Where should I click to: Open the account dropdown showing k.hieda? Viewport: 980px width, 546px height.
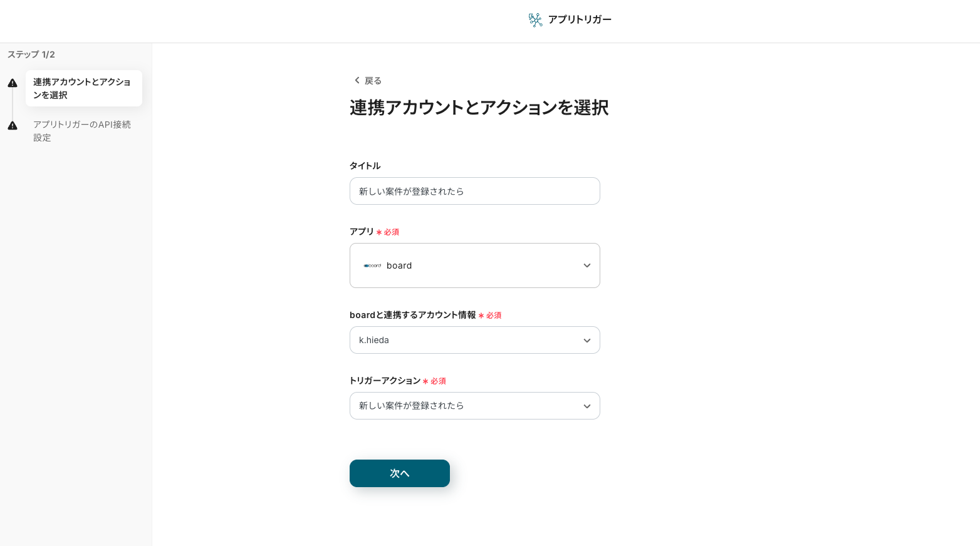(474, 340)
